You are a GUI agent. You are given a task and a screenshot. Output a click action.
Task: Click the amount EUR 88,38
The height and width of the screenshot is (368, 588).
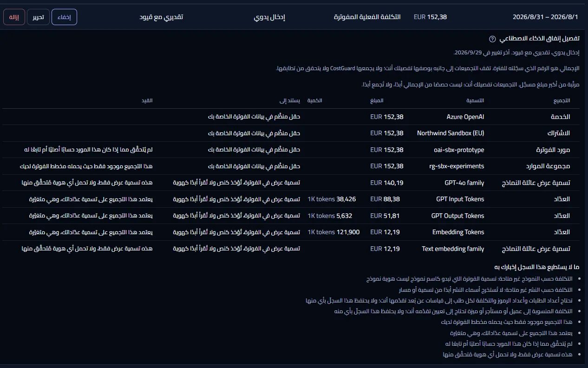tap(385, 199)
